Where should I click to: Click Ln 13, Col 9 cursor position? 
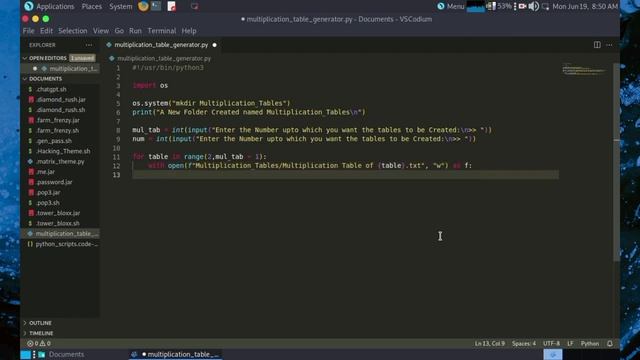tap(489, 344)
